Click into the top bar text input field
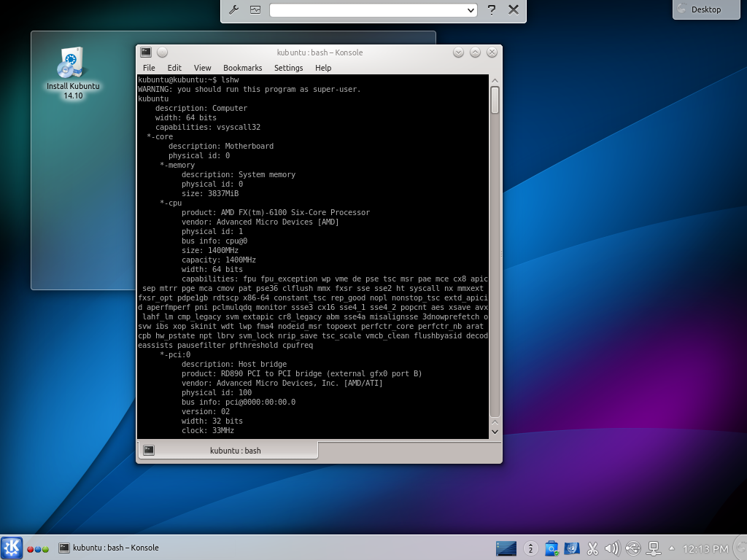 (x=367, y=10)
